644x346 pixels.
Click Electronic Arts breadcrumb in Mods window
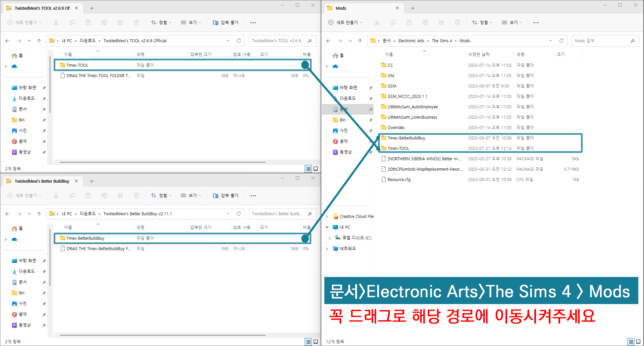[411, 41]
